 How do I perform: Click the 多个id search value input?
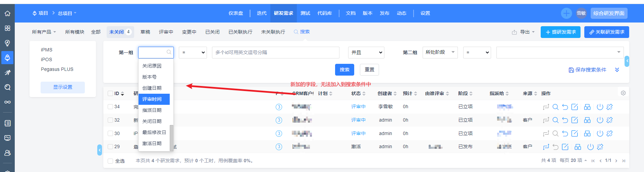[275, 53]
